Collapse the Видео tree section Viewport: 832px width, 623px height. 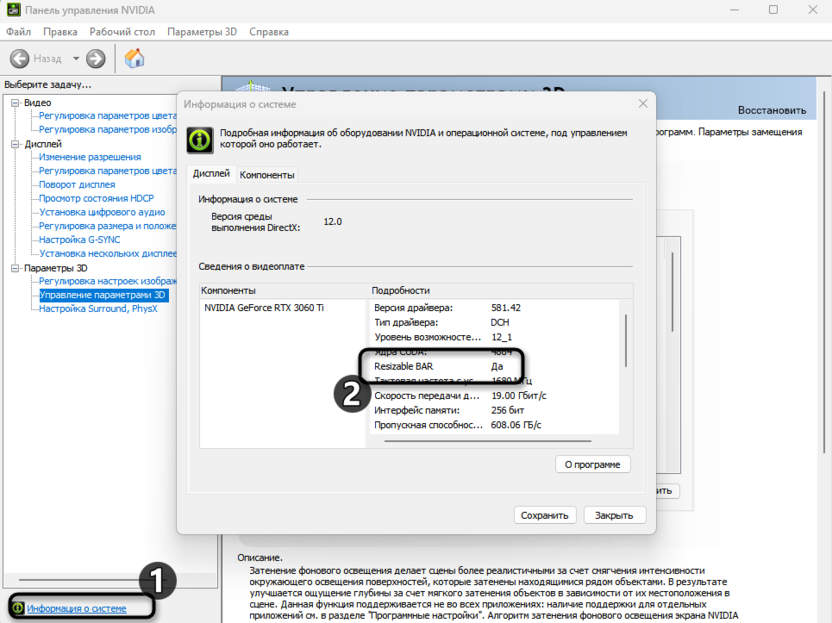pos(13,101)
